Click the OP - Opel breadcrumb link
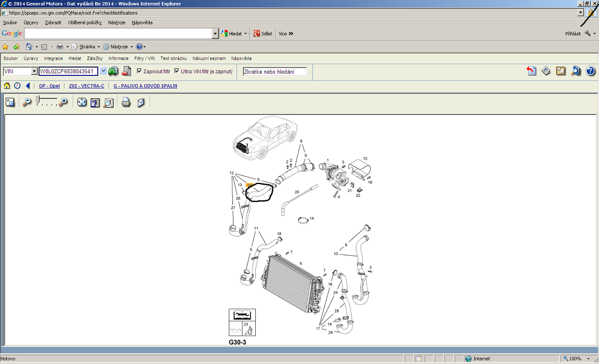 pyautogui.click(x=49, y=86)
